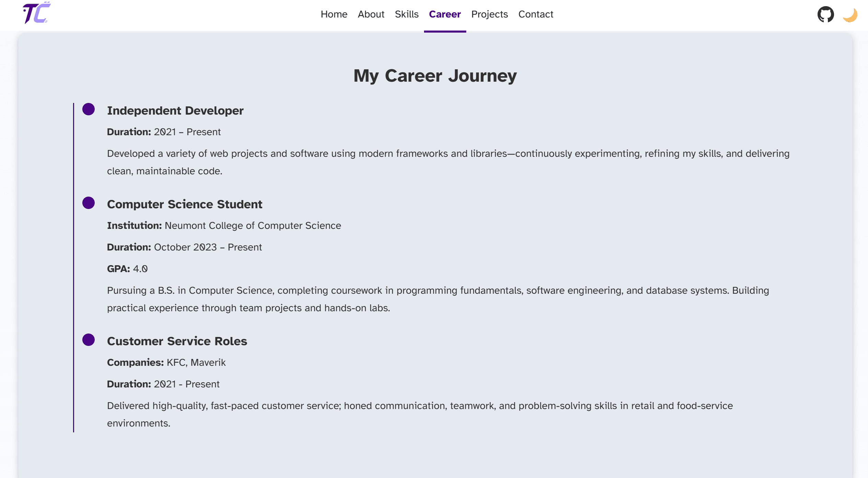Click the October 2023 – Present duration
The width and height of the screenshot is (868, 478).
(x=208, y=247)
